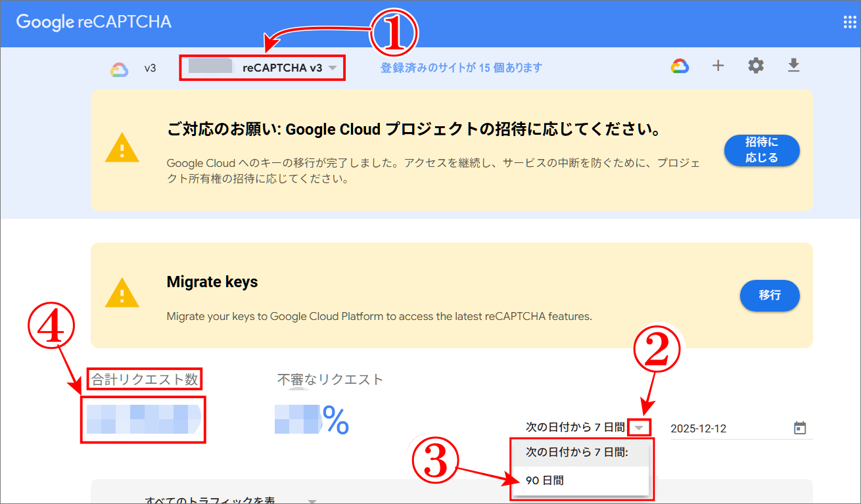Click the 移行 migrate button
This screenshot has height=504, width=861.
pyautogui.click(x=770, y=296)
